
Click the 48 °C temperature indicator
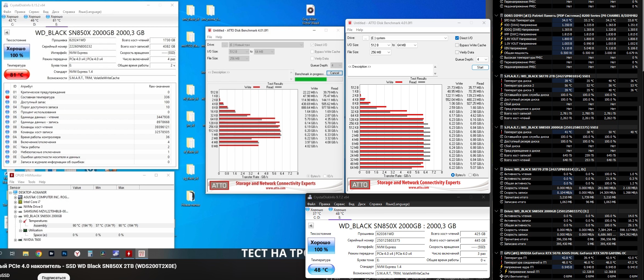coord(321,270)
